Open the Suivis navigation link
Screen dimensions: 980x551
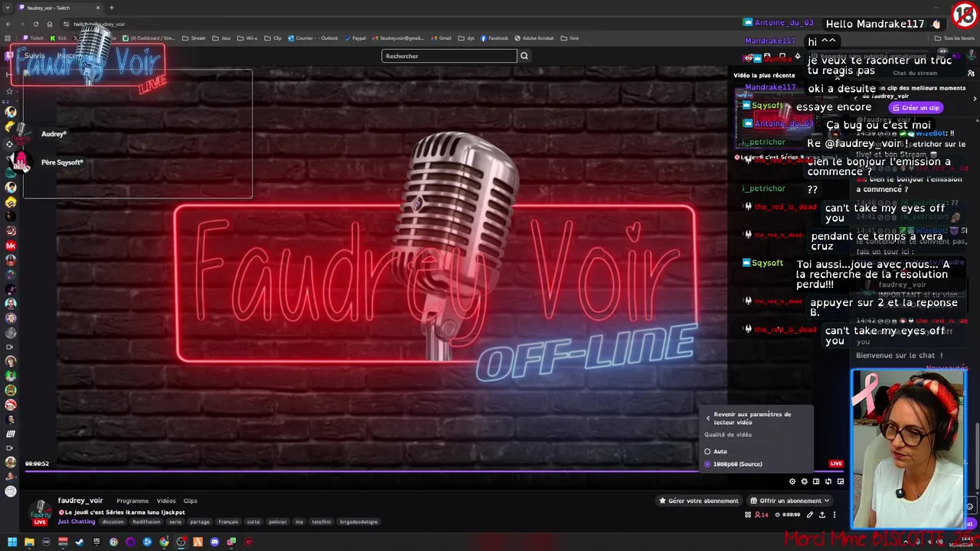[34, 56]
